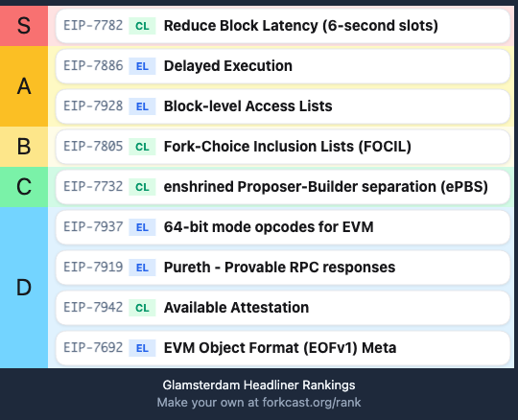Click the yellow B tier label
The height and width of the screenshot is (420, 518).
coord(24,147)
